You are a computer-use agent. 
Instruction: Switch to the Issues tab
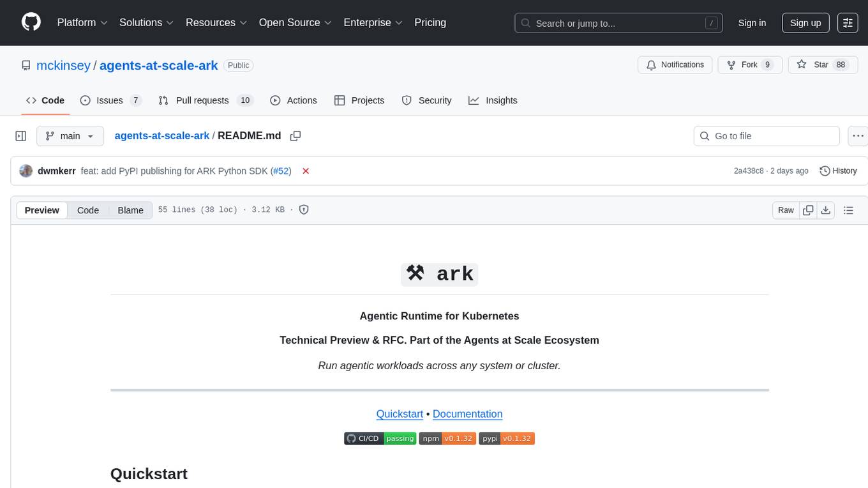tap(110, 100)
